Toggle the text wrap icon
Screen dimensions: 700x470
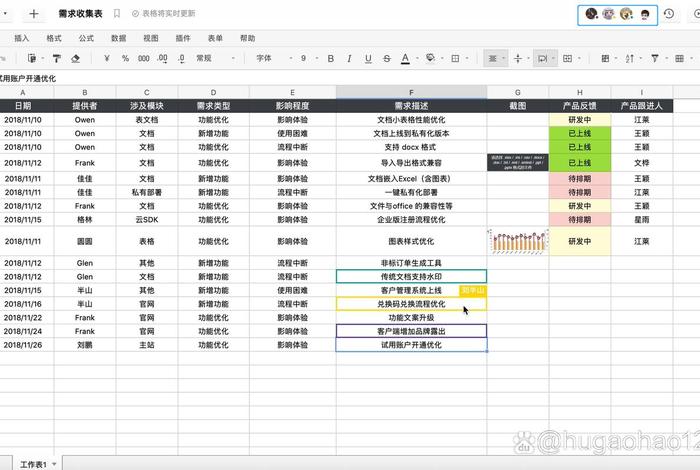pos(542,58)
